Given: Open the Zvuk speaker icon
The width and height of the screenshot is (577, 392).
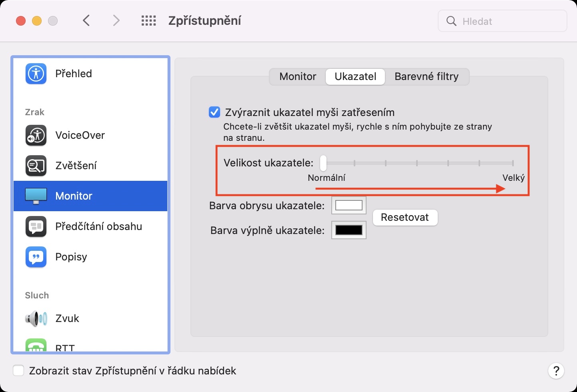Looking at the screenshot, I should (x=36, y=318).
